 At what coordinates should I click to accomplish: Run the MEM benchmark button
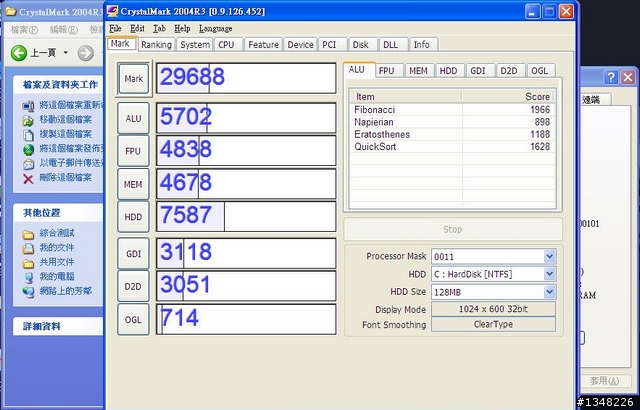click(133, 184)
